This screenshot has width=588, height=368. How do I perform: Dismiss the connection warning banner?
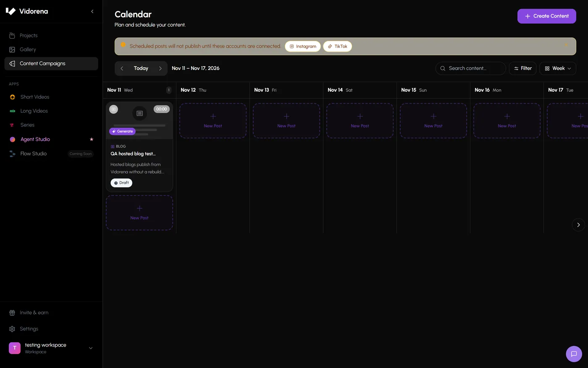click(x=566, y=45)
